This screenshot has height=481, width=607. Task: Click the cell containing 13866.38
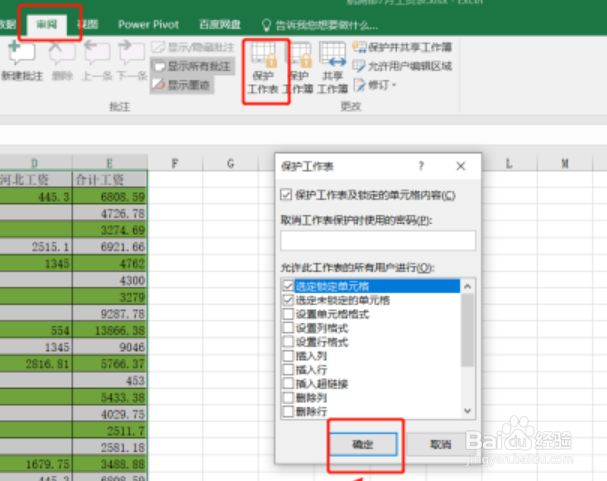tap(110, 330)
